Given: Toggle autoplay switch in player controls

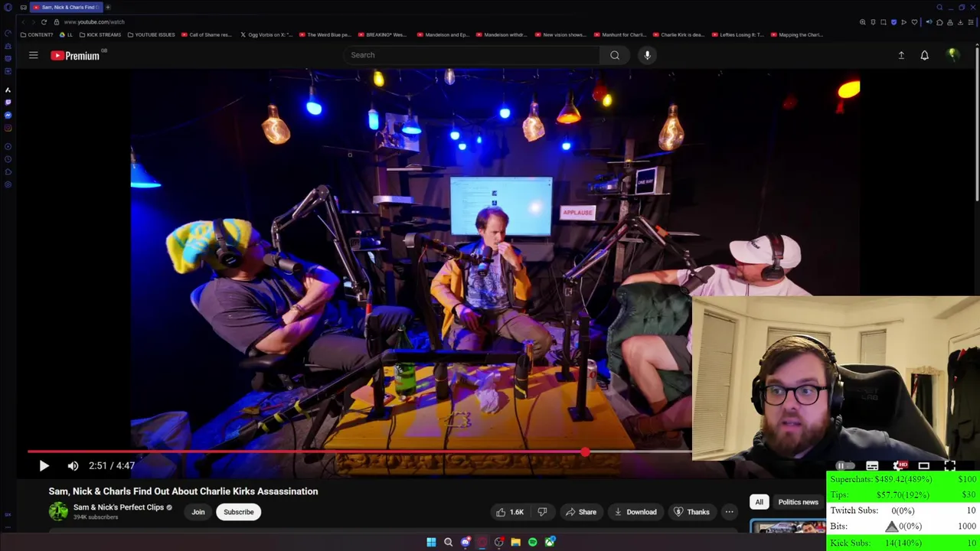Looking at the screenshot, I should point(844,465).
